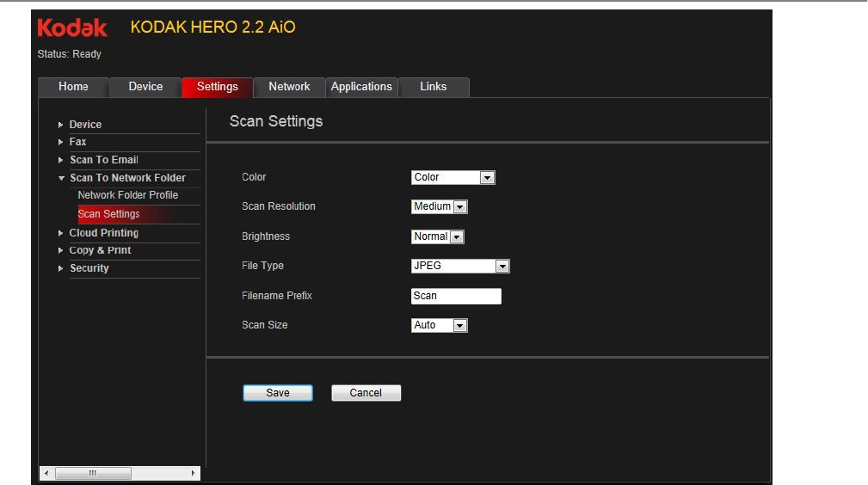
Task: Click the Brightness label
Action: [x=266, y=236]
